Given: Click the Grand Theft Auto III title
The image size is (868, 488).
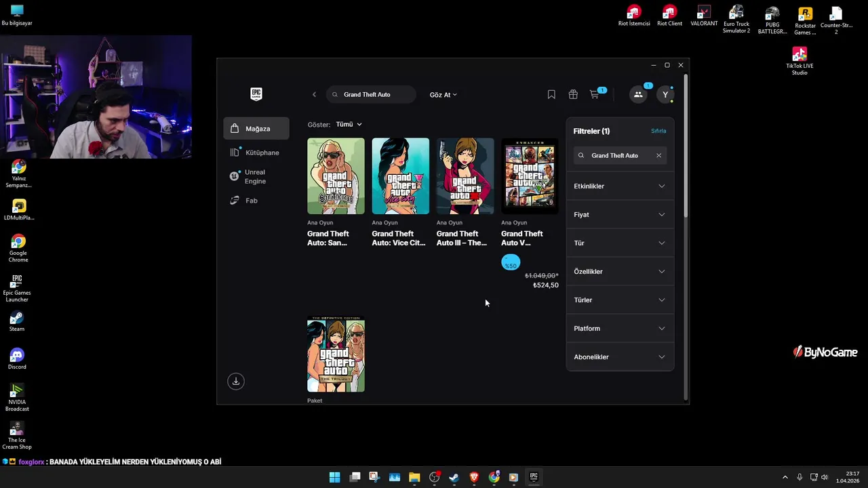Looking at the screenshot, I should (462, 238).
